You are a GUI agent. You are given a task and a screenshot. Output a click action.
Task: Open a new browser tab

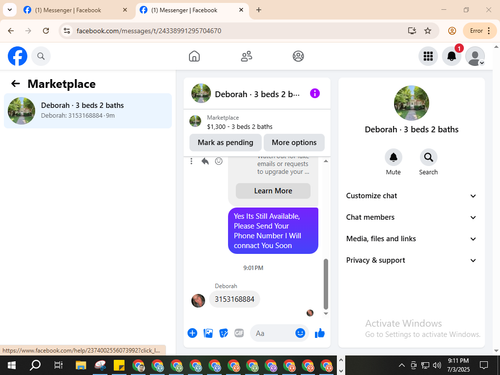[259, 10]
